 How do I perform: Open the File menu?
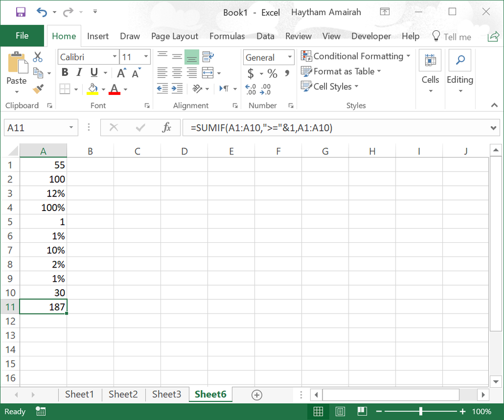[22, 36]
